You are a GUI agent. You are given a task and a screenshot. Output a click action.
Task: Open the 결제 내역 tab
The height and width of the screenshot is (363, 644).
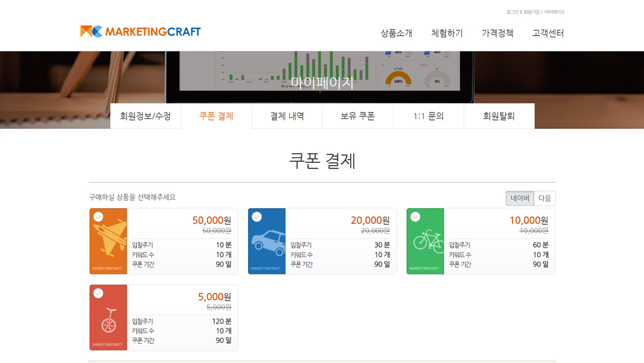click(287, 116)
